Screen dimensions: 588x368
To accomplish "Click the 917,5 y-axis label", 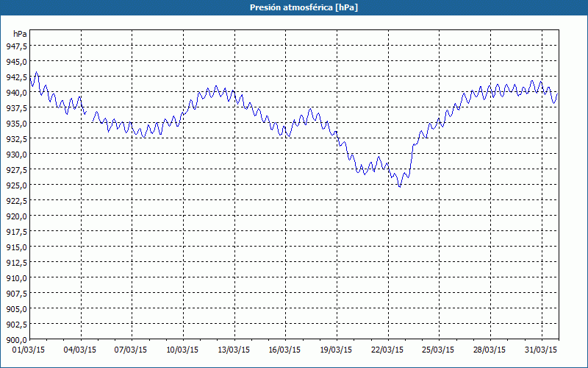I will (x=16, y=231).
